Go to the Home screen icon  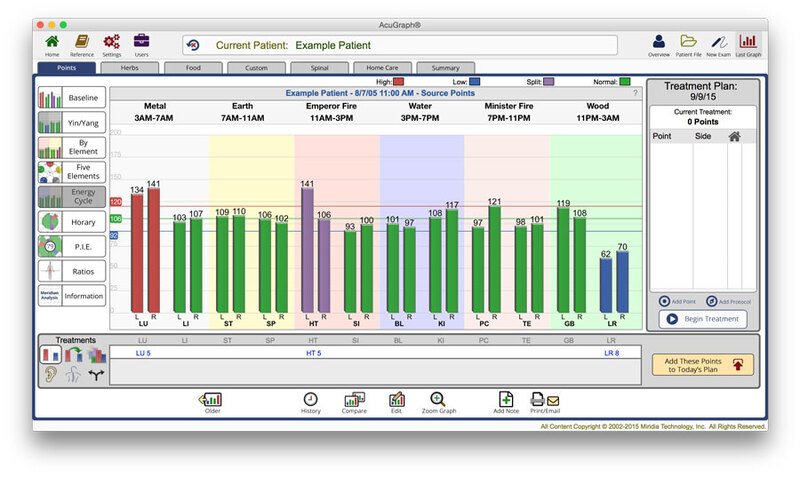click(52, 43)
